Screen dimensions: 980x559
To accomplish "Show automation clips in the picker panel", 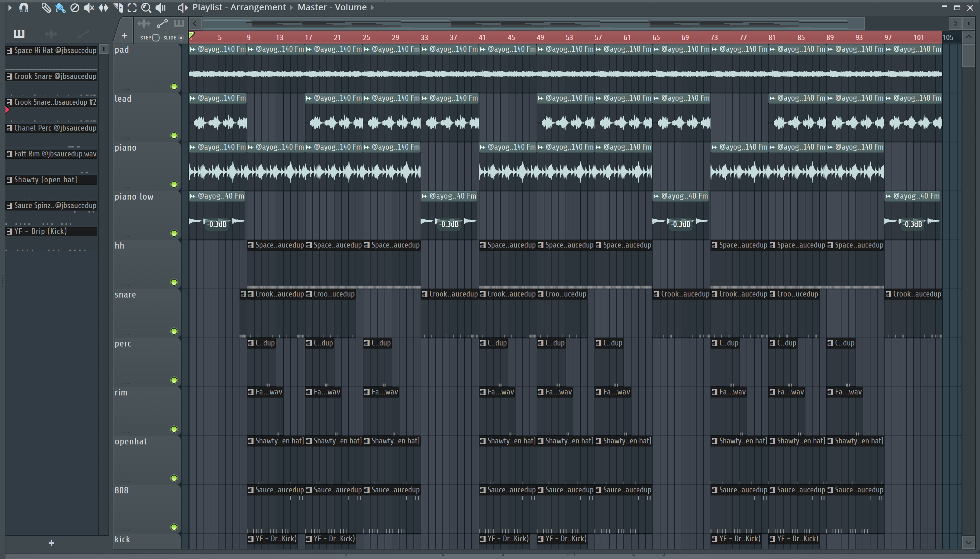I will [83, 34].
